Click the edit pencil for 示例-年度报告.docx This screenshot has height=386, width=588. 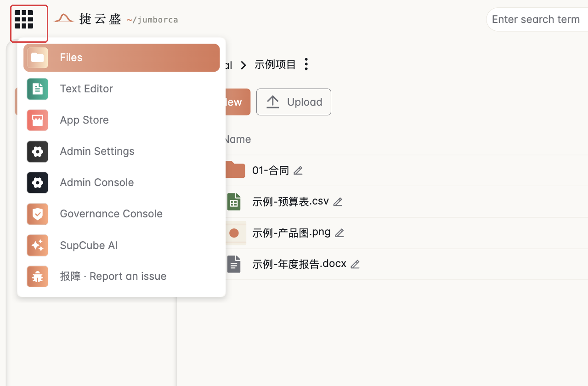click(355, 264)
